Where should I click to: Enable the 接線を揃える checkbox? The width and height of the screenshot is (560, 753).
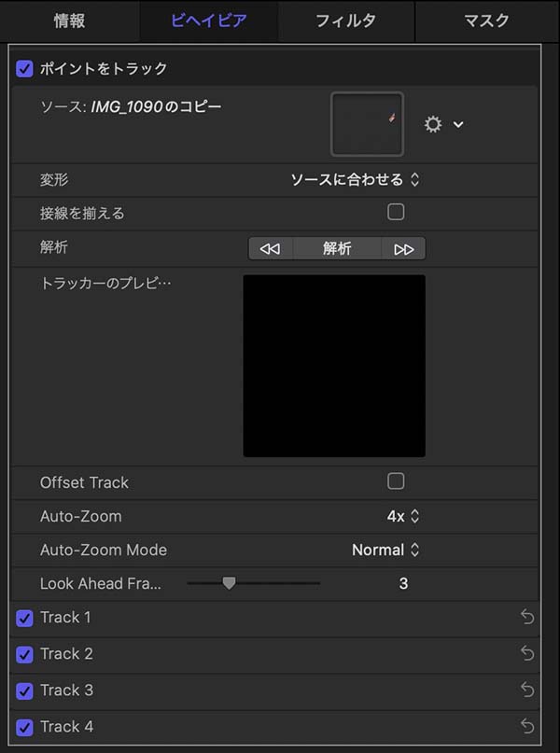click(396, 213)
